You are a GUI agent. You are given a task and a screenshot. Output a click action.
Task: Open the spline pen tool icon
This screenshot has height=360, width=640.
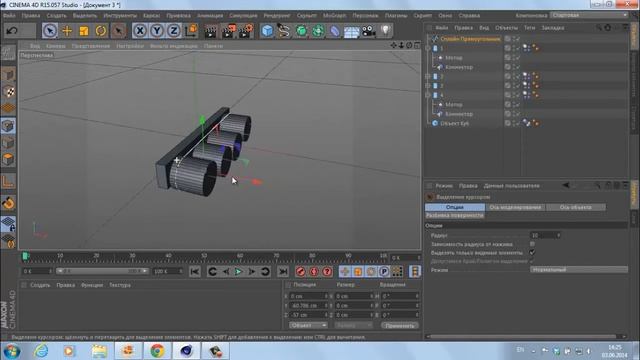pos(284,31)
